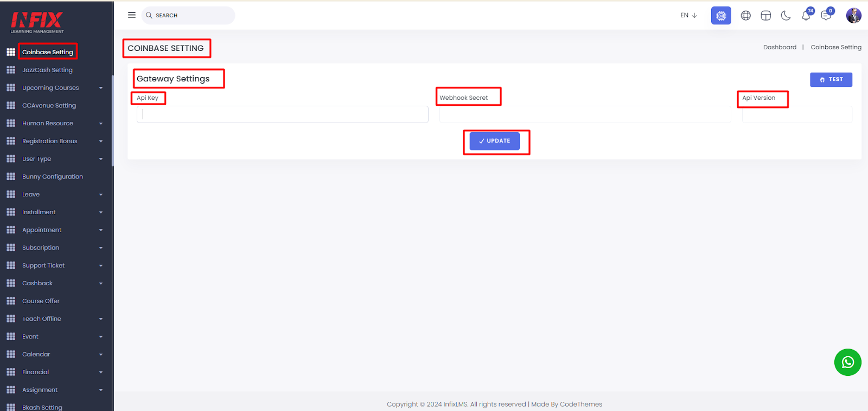Toggle dark mode moon icon

click(x=786, y=16)
